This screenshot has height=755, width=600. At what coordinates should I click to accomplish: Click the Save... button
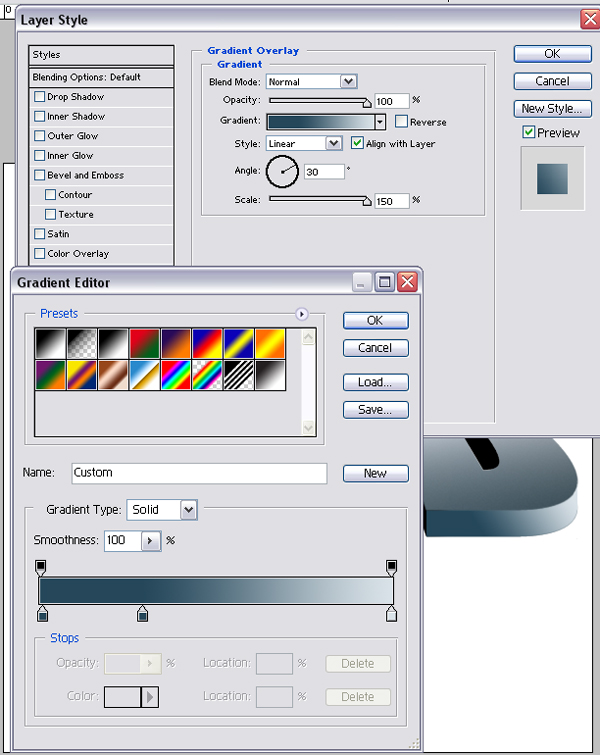(x=376, y=410)
